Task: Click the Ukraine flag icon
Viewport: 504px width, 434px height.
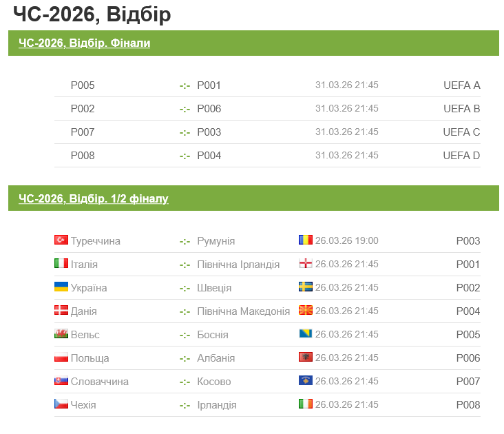Action: (61, 287)
